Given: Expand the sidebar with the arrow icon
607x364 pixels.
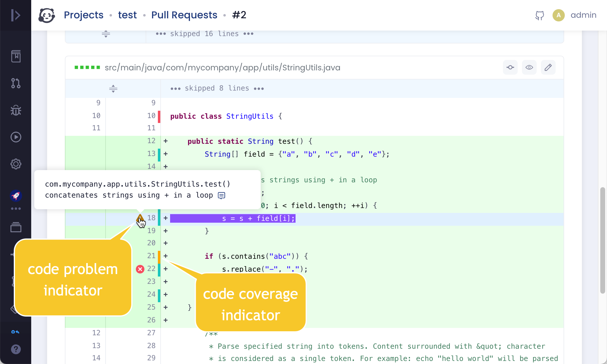Looking at the screenshot, I should [16, 15].
